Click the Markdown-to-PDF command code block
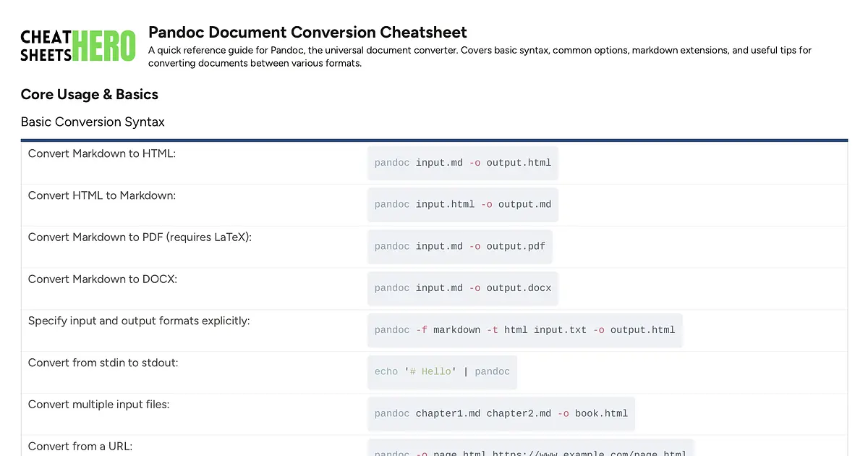This screenshot has height=456, width=868. pos(460,246)
